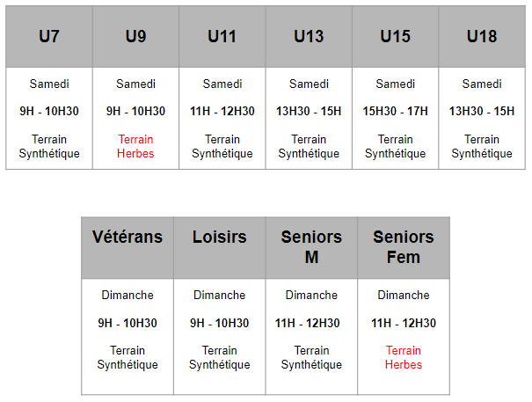Viewport: 532px width, 402px height.
Task: Select the Seniors Fem header cell
Action: 403,247
